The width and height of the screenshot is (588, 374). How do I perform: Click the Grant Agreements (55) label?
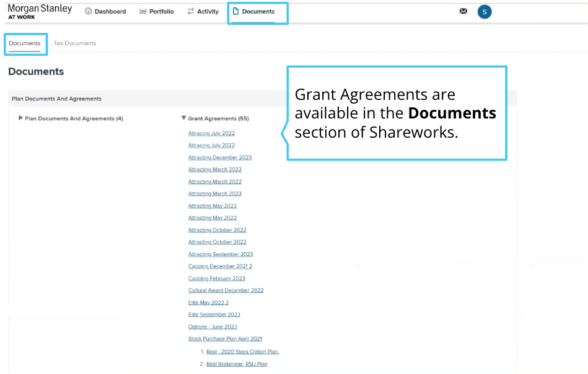[218, 118]
